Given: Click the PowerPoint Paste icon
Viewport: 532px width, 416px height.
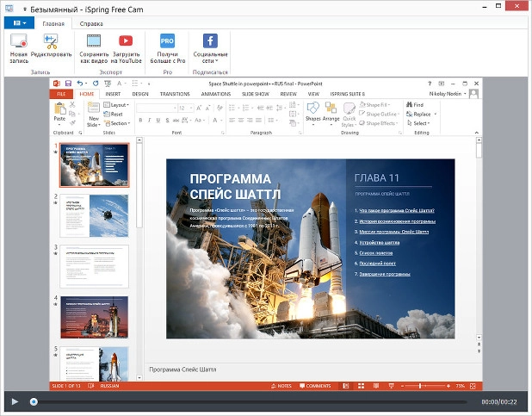Looking at the screenshot, I should coord(60,110).
